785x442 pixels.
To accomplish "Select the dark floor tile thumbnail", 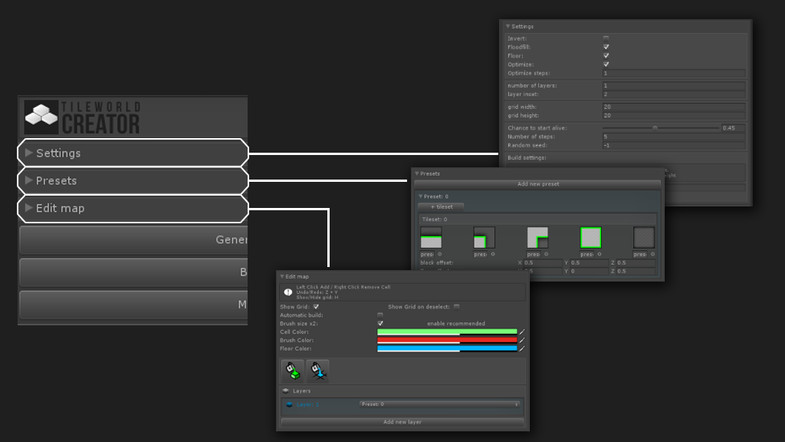I will click(644, 238).
